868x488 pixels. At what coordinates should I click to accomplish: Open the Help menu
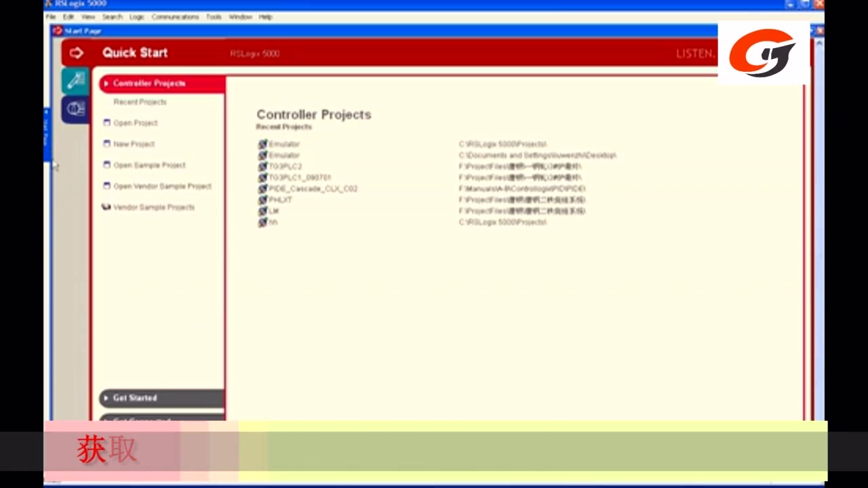(x=266, y=17)
